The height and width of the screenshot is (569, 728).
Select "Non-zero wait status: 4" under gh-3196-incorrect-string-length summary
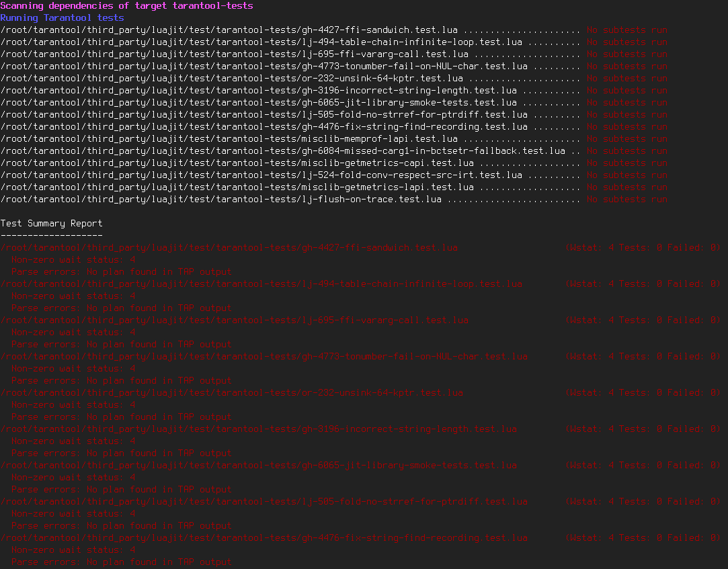click(73, 441)
